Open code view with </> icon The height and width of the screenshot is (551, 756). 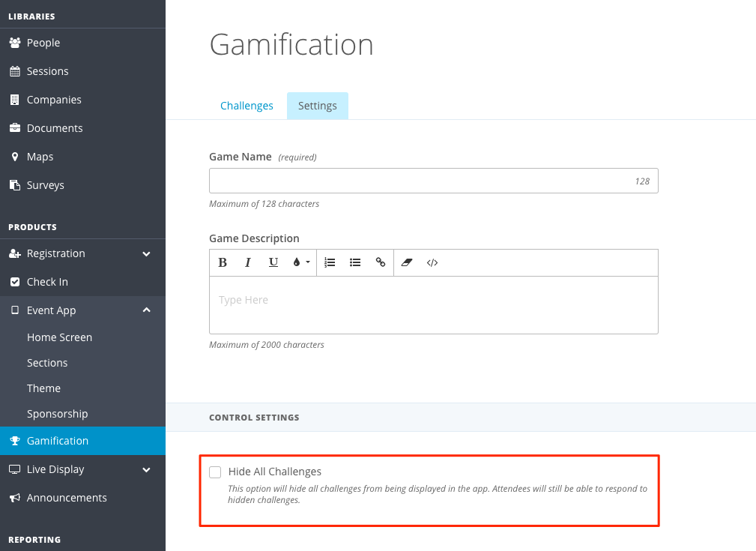(432, 262)
